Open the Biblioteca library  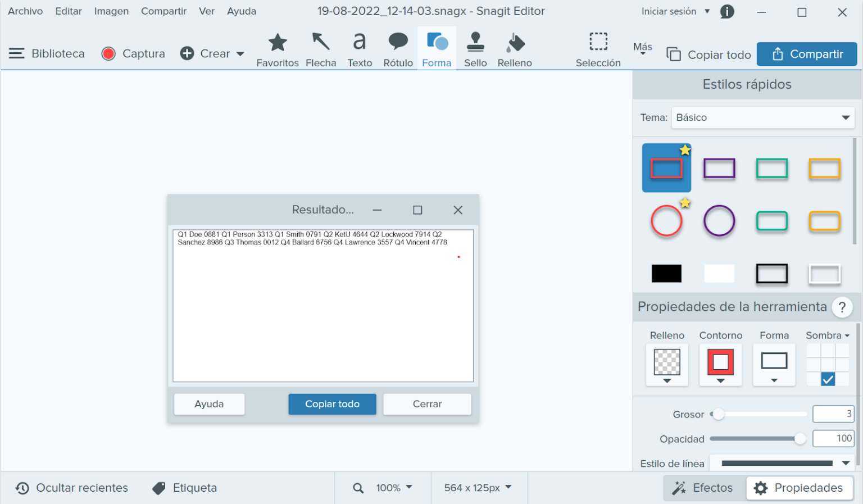pyautogui.click(x=47, y=53)
